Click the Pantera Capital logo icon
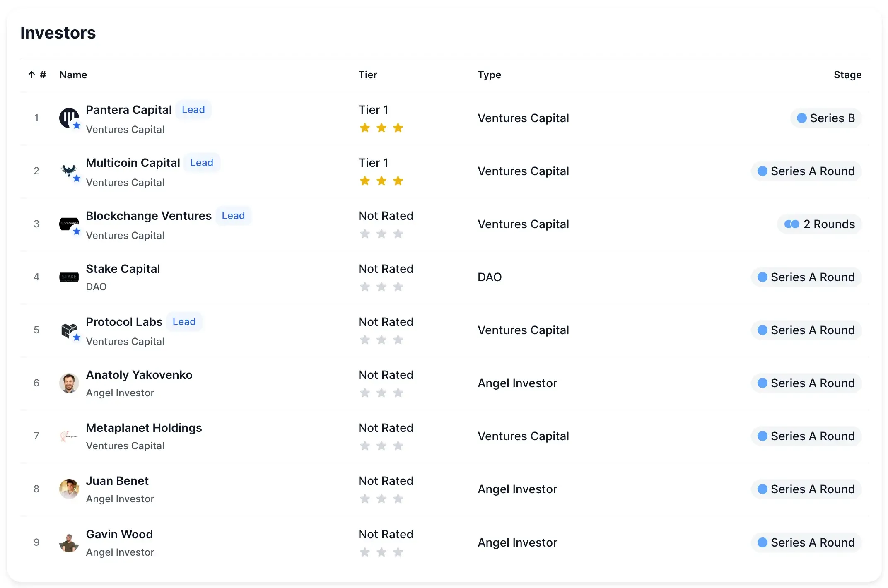This screenshot has height=588, width=888. pyautogui.click(x=69, y=118)
